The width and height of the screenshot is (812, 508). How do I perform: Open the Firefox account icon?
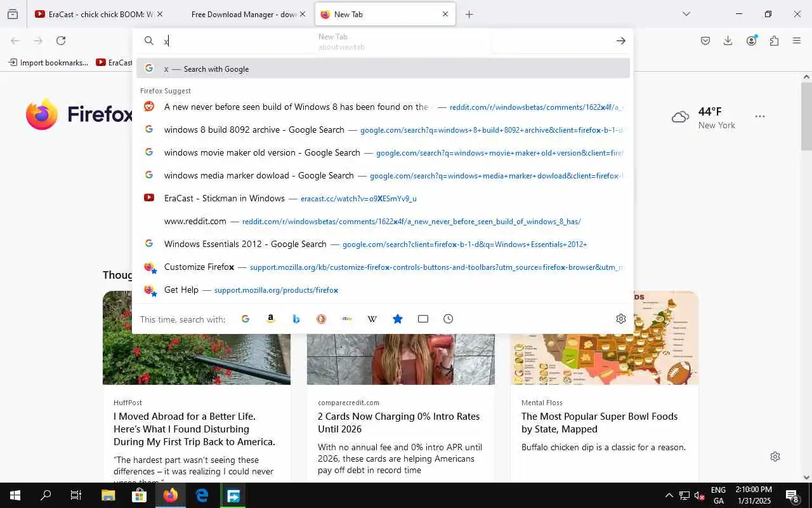752,41
